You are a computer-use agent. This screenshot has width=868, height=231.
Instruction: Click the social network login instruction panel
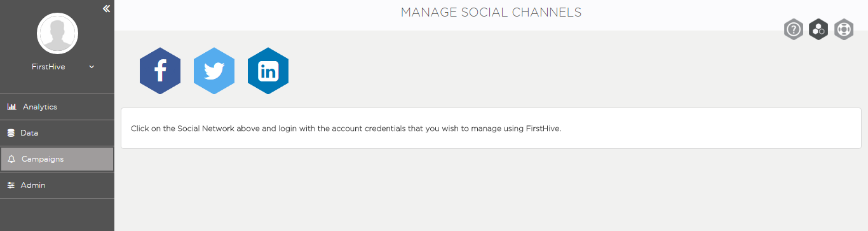click(x=491, y=128)
